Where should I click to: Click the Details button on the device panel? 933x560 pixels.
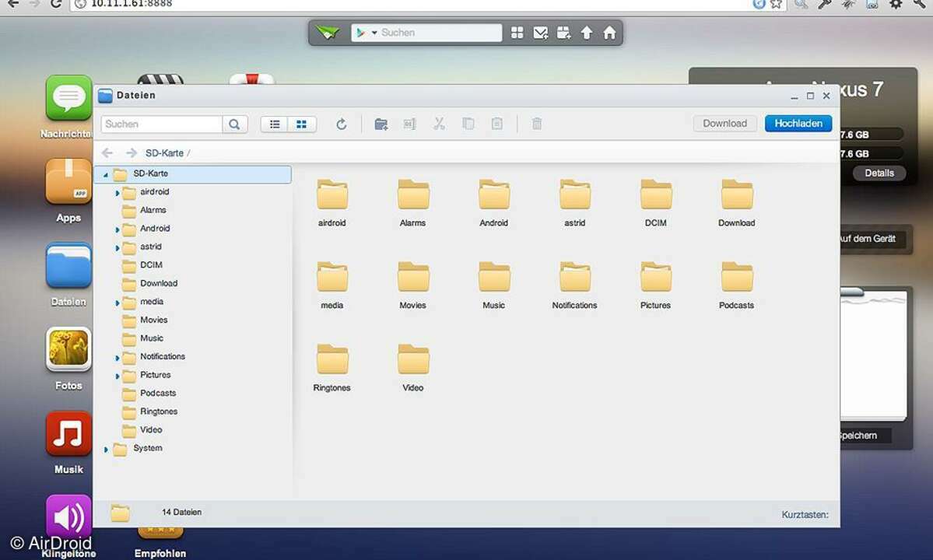click(x=879, y=173)
